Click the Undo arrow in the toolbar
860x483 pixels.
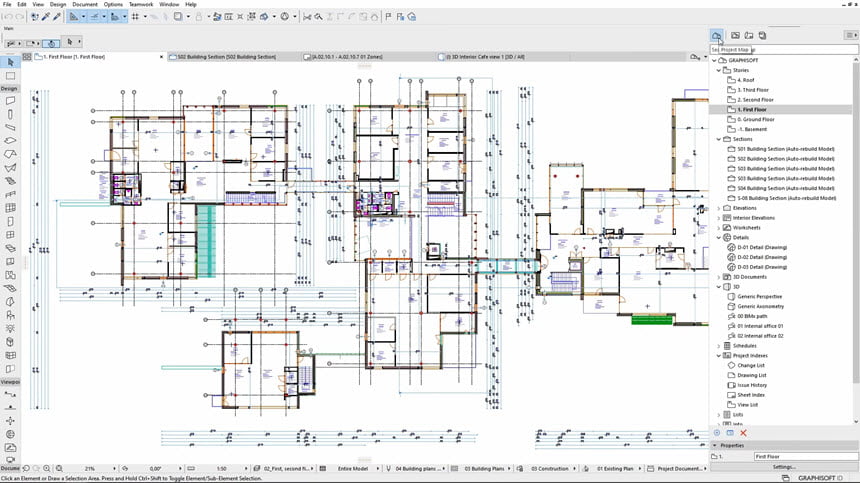(x=8, y=17)
